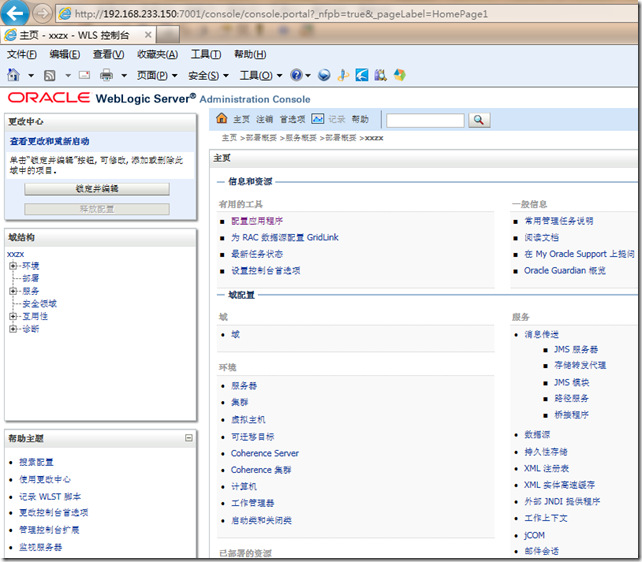Screen dimensions: 642x562
Task: Click the printer icon
Action: (x=106, y=75)
